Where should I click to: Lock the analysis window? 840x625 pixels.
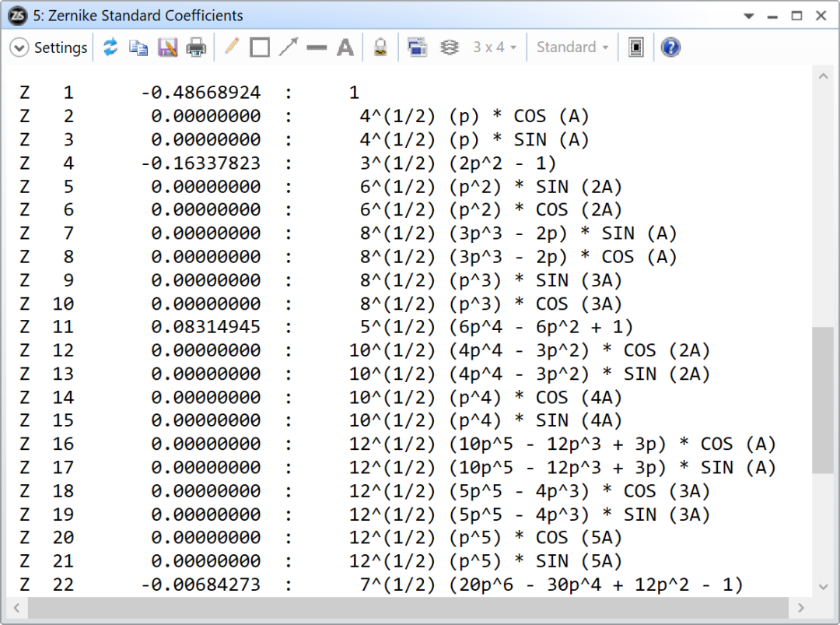(x=380, y=47)
